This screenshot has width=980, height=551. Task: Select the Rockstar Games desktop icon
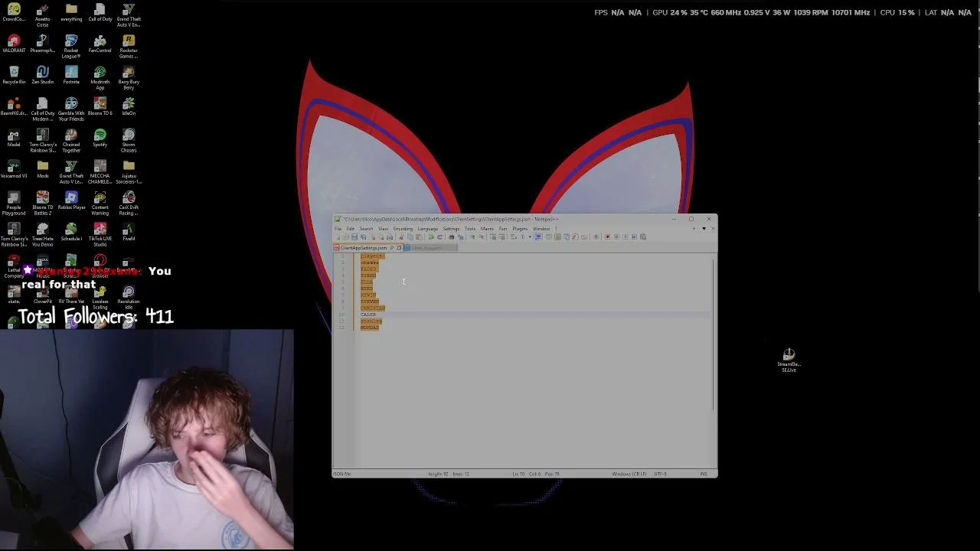point(129,47)
